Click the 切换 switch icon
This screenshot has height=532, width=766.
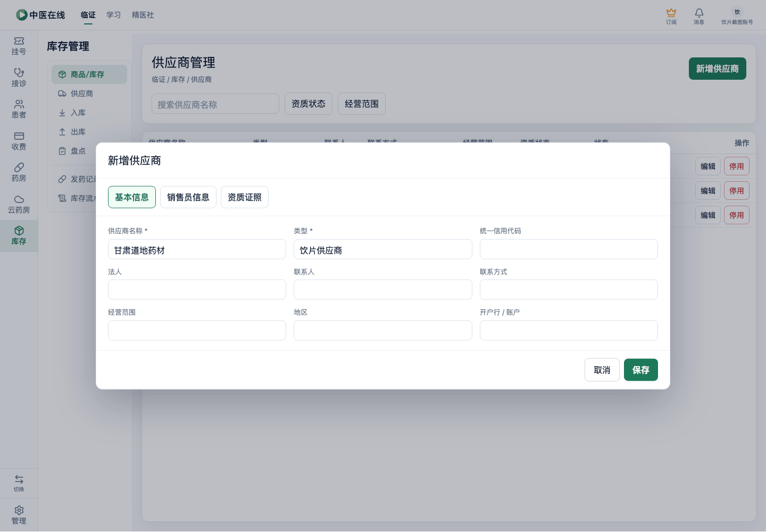pyautogui.click(x=19, y=483)
